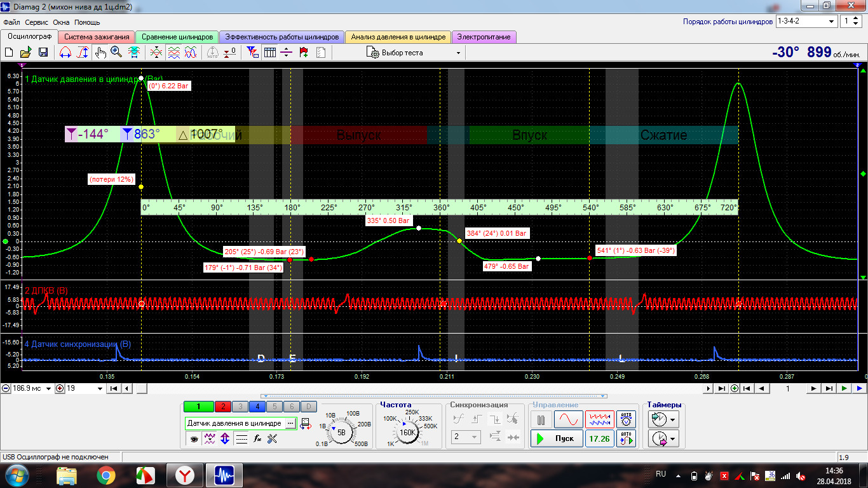Open a file using the folder icon
This screenshot has height=488, width=868.
tap(26, 53)
